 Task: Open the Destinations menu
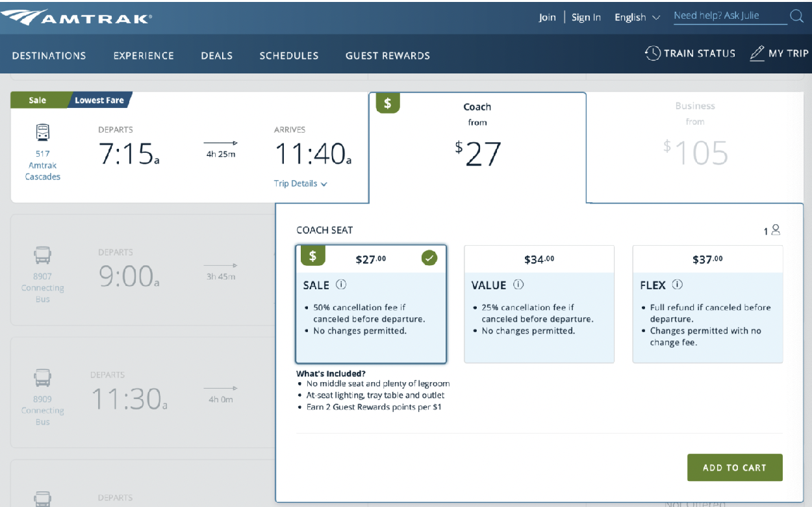click(49, 56)
